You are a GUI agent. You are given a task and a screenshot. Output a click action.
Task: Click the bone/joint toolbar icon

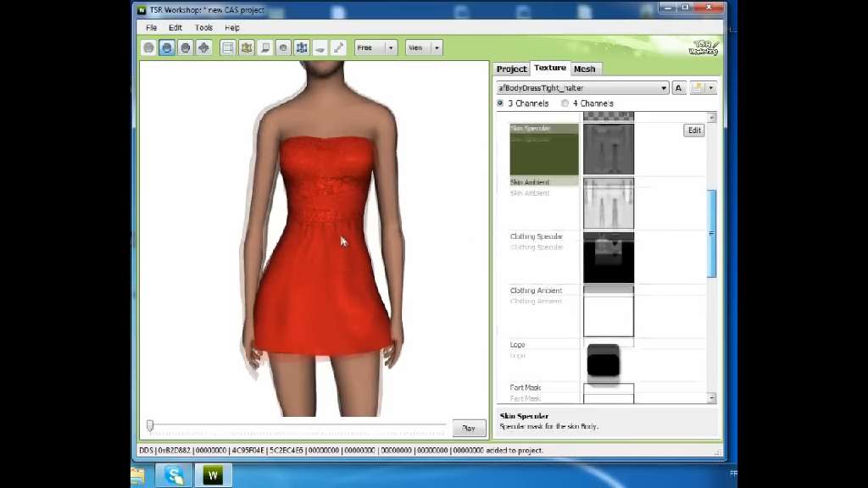338,48
